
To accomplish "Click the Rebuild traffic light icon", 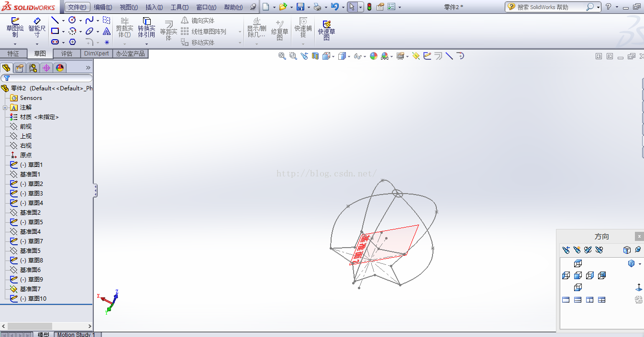I will pyautogui.click(x=369, y=7).
